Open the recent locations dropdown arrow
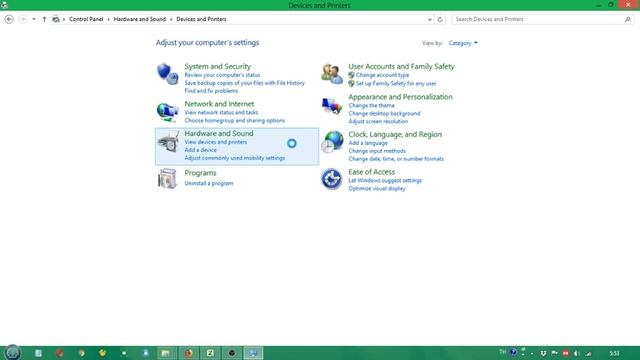 [34, 19]
